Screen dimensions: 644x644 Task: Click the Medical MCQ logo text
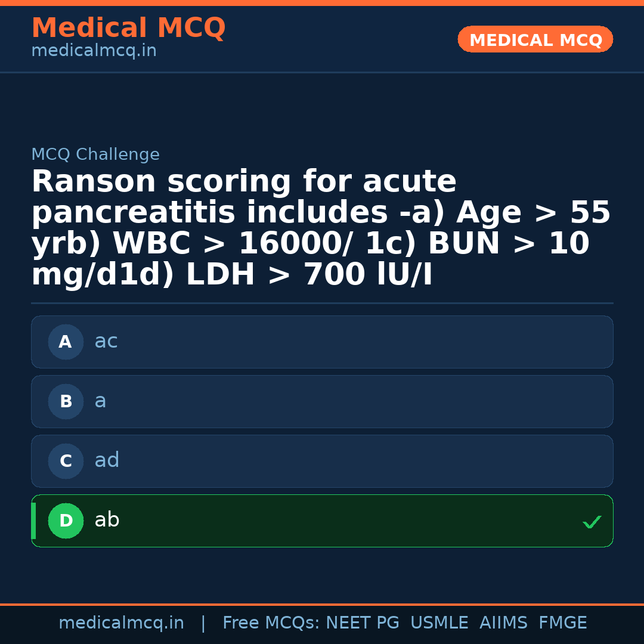click(128, 28)
